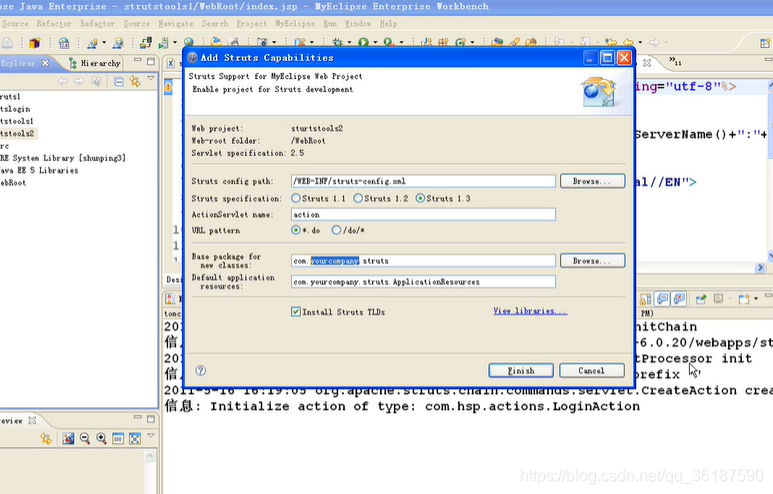
Task: Close the Explorer view tab
Action: click(x=45, y=63)
